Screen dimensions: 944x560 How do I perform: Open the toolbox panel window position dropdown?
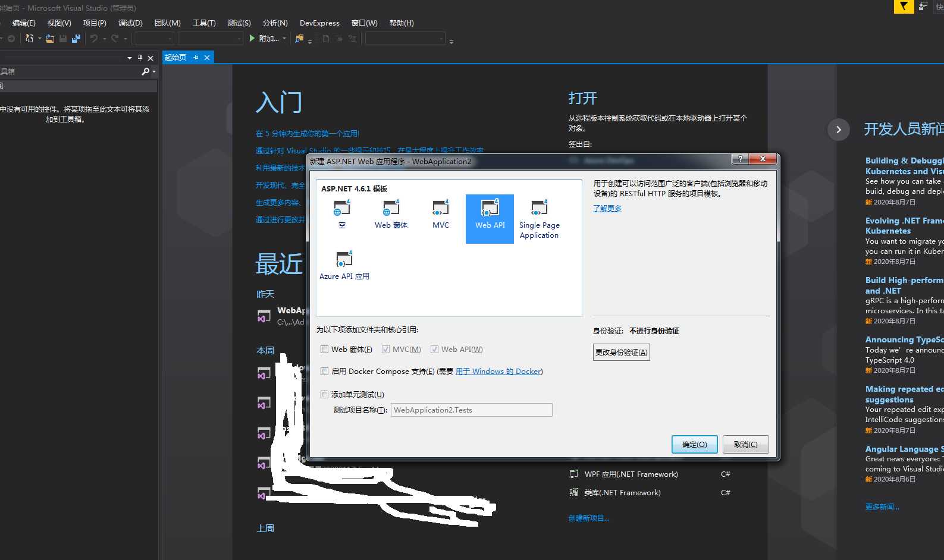click(129, 58)
